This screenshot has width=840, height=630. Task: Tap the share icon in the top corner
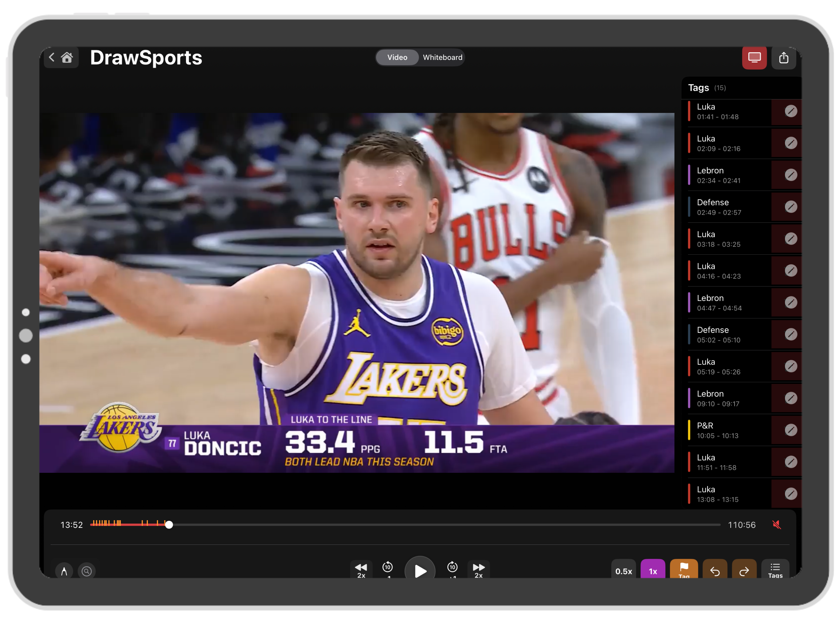point(784,58)
